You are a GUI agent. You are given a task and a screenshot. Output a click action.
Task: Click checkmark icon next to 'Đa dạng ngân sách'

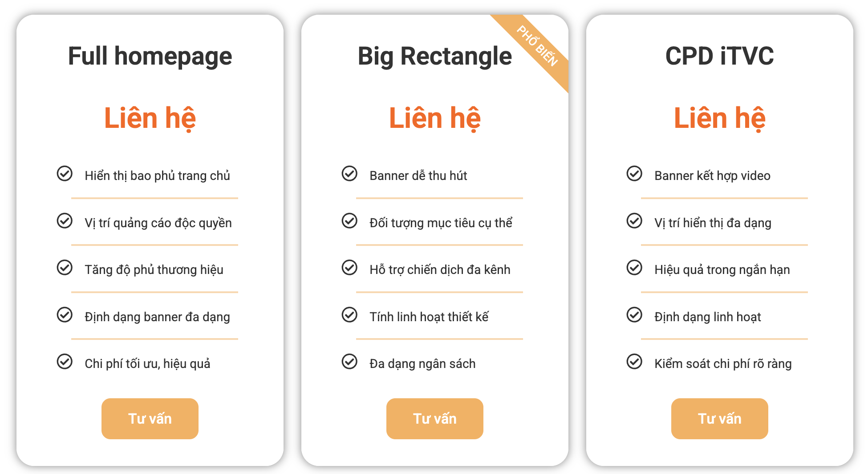[349, 361]
